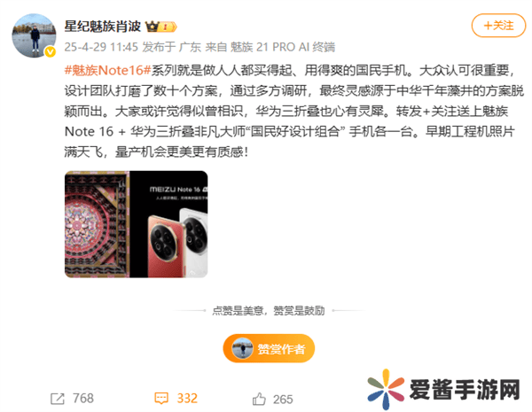The width and height of the screenshot is (532, 412).
Task: Click the 768 repost count
Action: pos(83,399)
